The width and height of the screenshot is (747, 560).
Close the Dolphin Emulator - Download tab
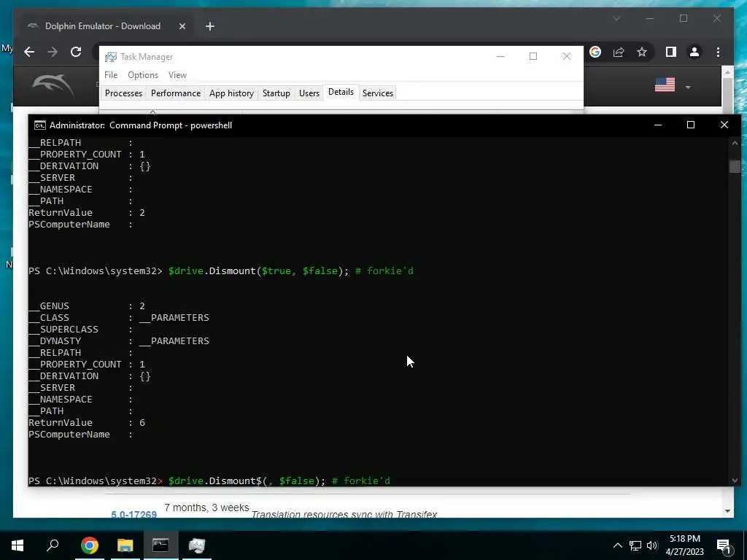(x=182, y=26)
